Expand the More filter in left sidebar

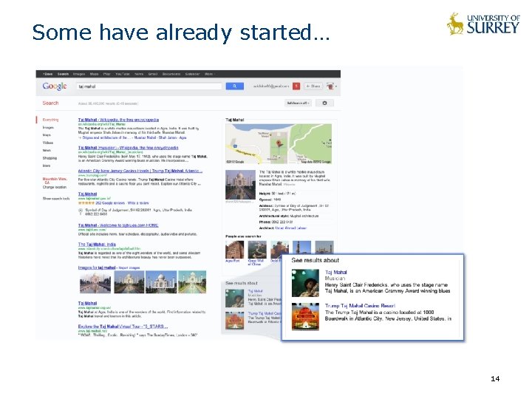click(x=47, y=166)
